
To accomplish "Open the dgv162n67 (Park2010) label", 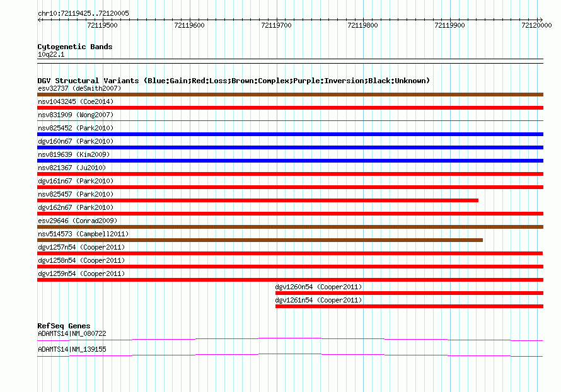I will click(x=76, y=207).
